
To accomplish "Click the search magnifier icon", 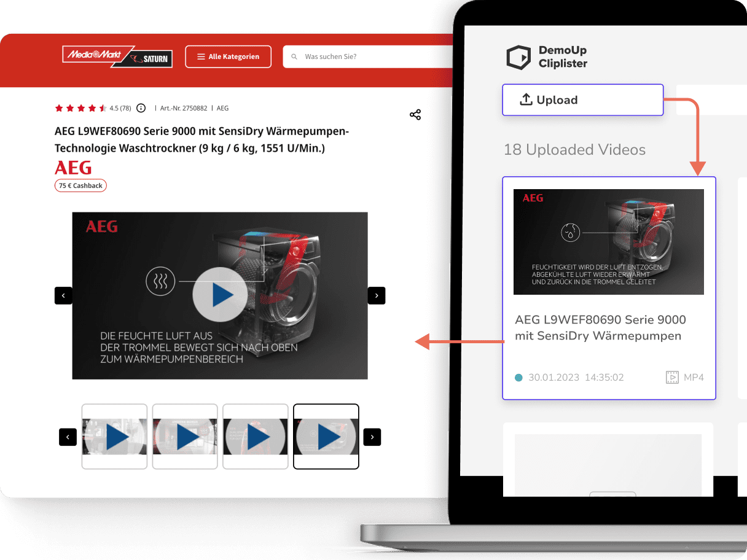I will 294,56.
